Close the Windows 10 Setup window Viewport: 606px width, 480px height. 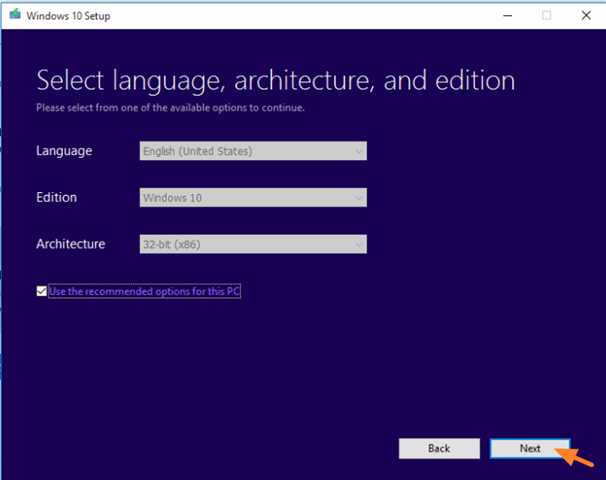586,15
